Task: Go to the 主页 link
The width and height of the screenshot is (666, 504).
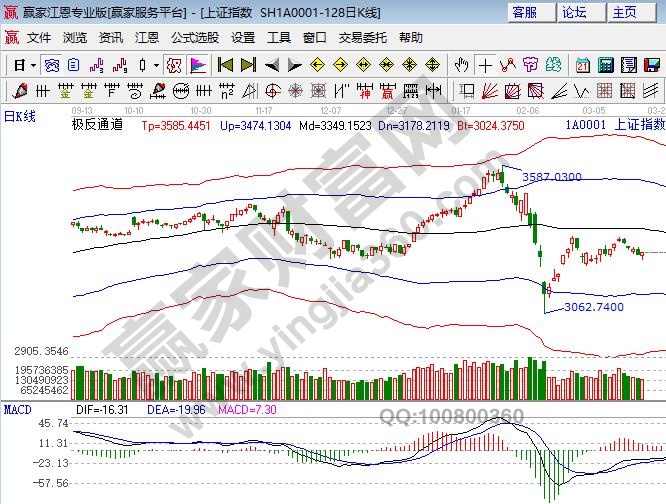Action: pos(624,12)
